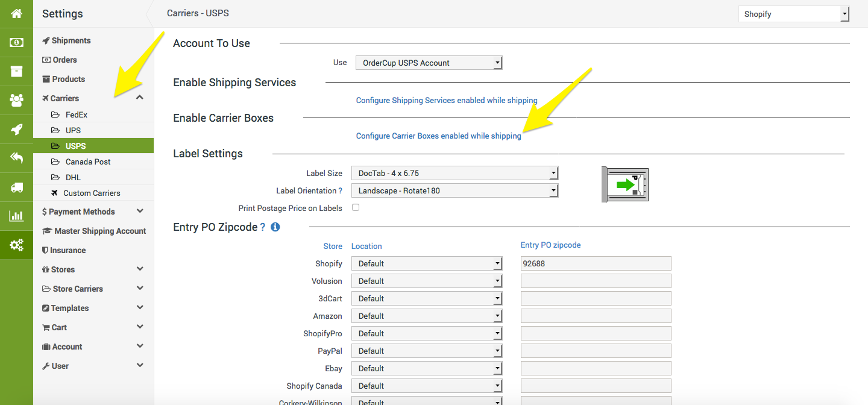
Task: Open the bar chart reports icon
Action: (x=16, y=216)
